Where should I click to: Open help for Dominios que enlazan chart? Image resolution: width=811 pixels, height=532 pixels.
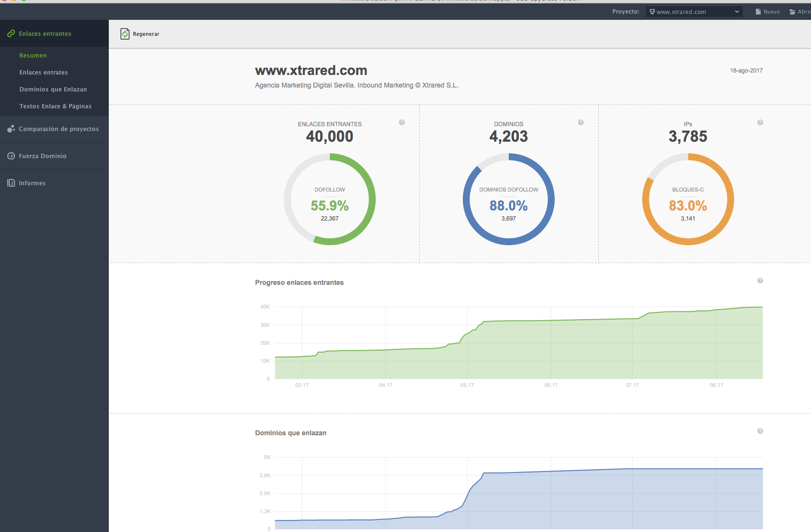760,431
